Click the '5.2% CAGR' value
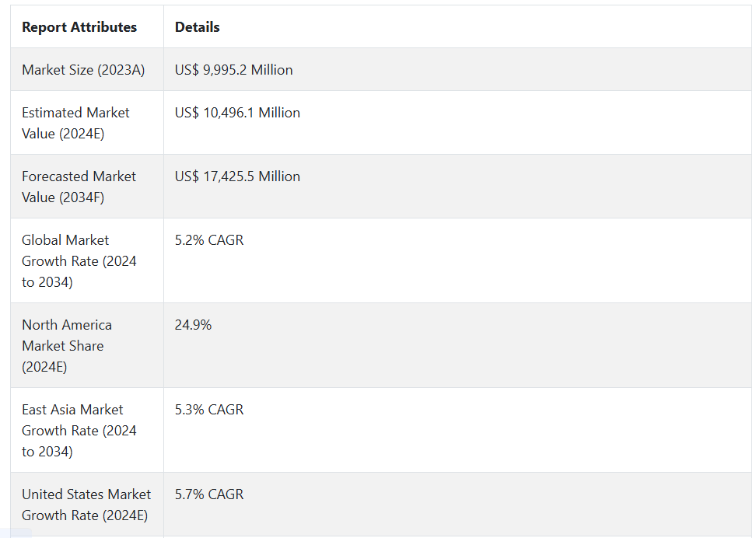This screenshot has width=756, height=538. pos(209,240)
